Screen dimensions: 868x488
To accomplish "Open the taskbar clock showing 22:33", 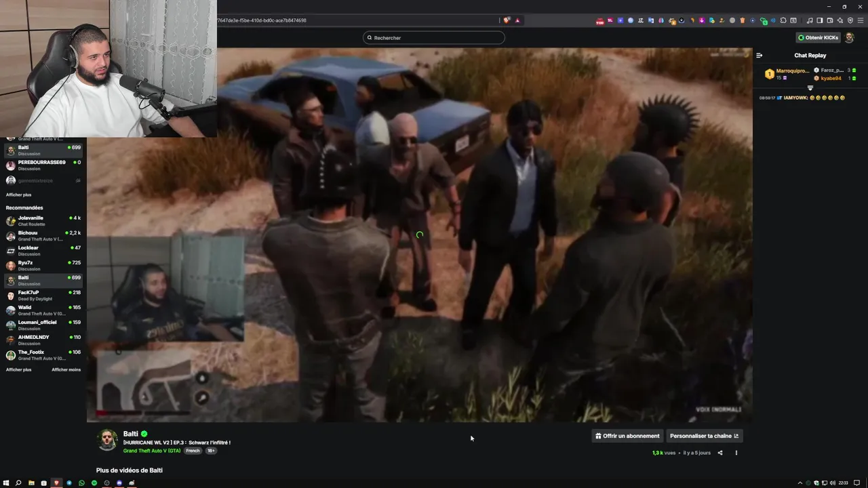I will 844,483.
